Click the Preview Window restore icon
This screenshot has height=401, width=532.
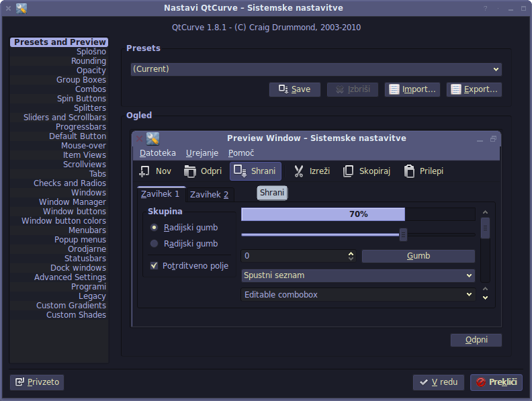pos(493,138)
